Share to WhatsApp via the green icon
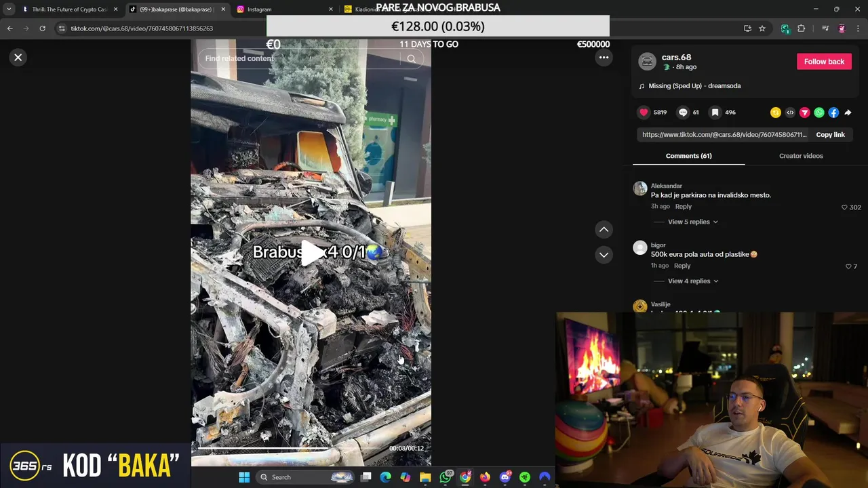The height and width of the screenshot is (488, 868). 819,113
